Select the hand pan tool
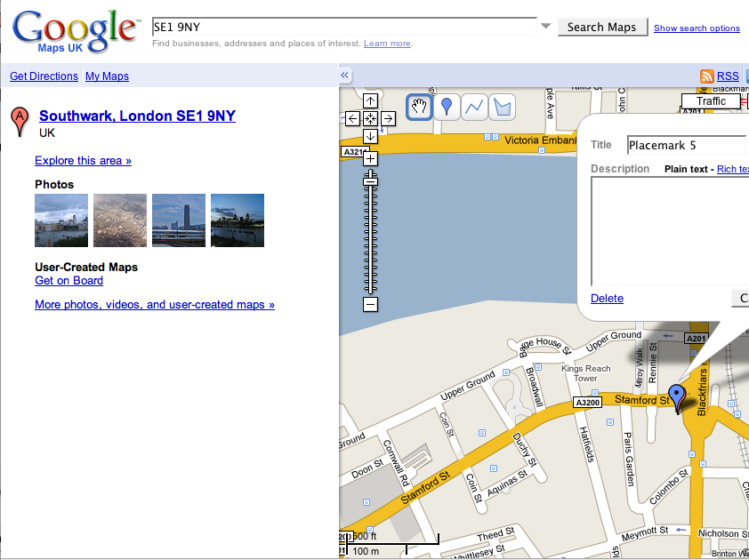The height and width of the screenshot is (560, 749). (420, 108)
